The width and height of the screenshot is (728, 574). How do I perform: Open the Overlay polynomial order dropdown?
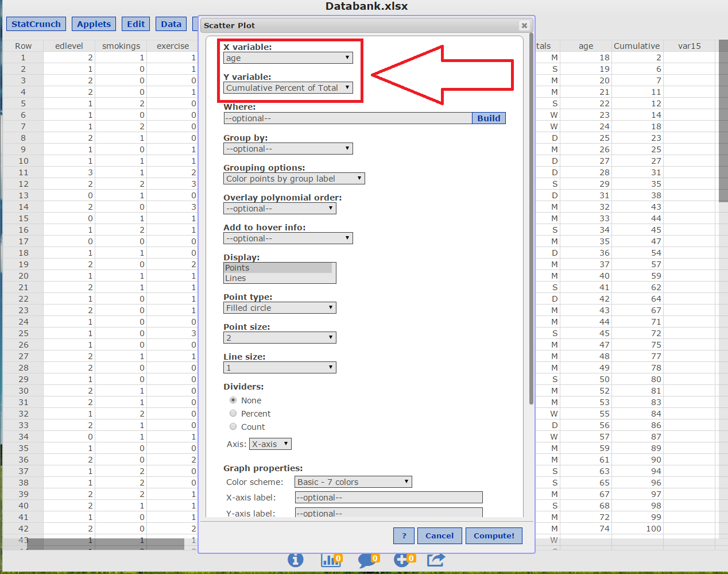pos(280,209)
